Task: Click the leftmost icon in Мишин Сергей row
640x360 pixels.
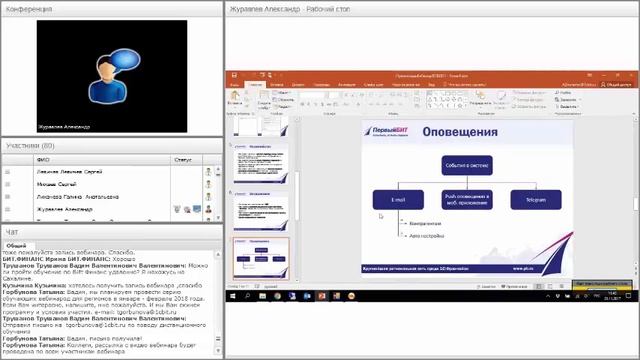Action: point(7,184)
